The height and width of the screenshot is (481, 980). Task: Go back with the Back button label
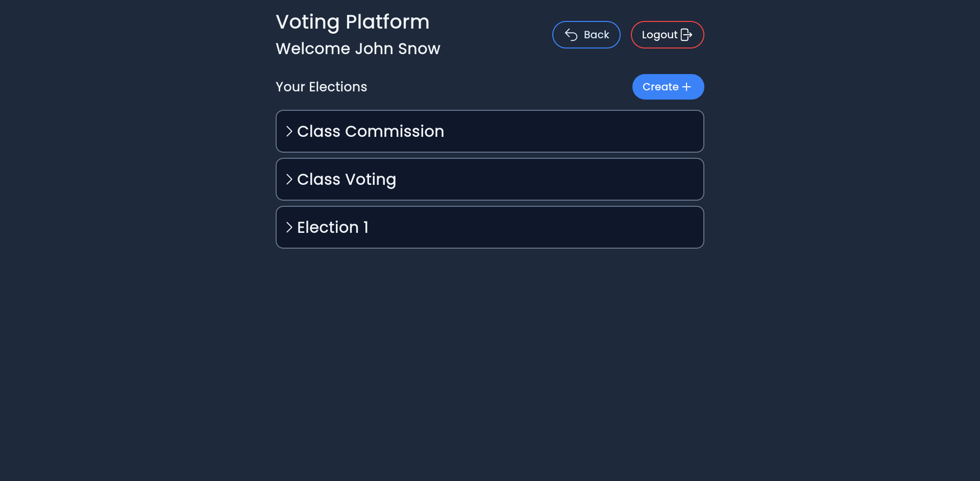coord(596,35)
